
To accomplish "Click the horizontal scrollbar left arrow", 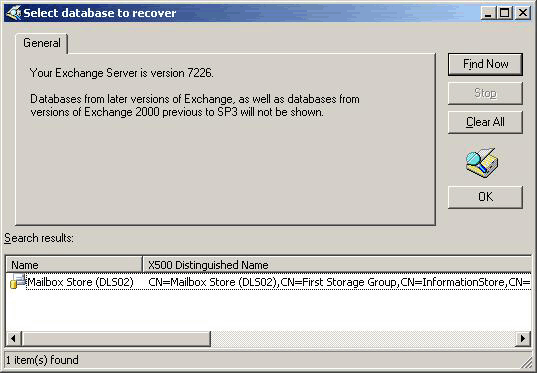I will pyautogui.click(x=13, y=339).
